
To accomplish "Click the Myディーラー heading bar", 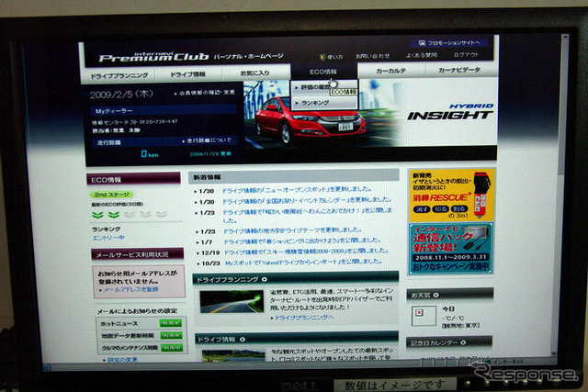I will (164, 110).
